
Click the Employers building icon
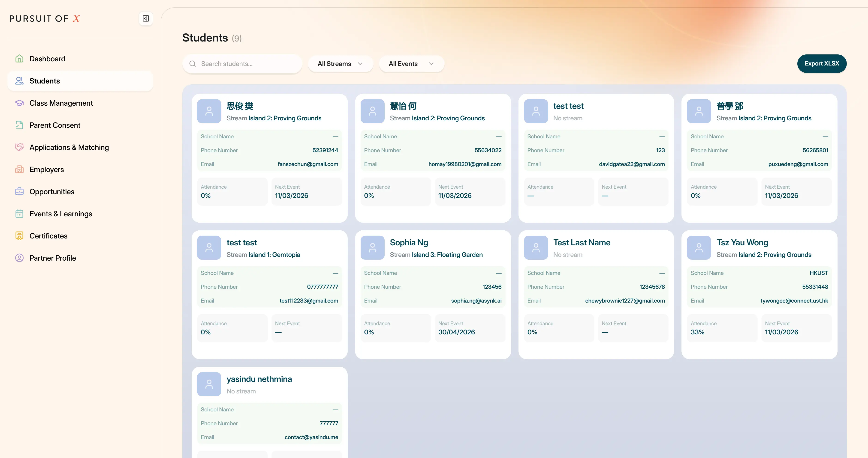click(20, 169)
